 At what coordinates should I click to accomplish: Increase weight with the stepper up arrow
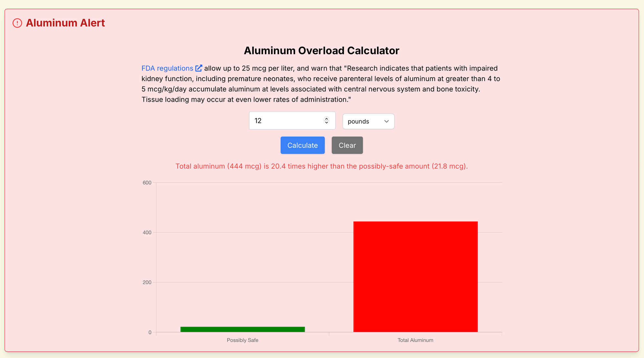point(327,118)
